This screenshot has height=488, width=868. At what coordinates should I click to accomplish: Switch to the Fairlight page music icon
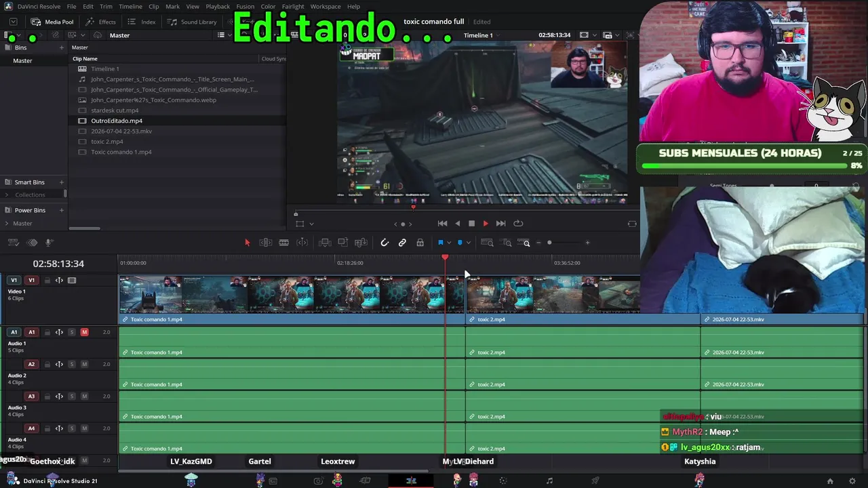click(549, 481)
